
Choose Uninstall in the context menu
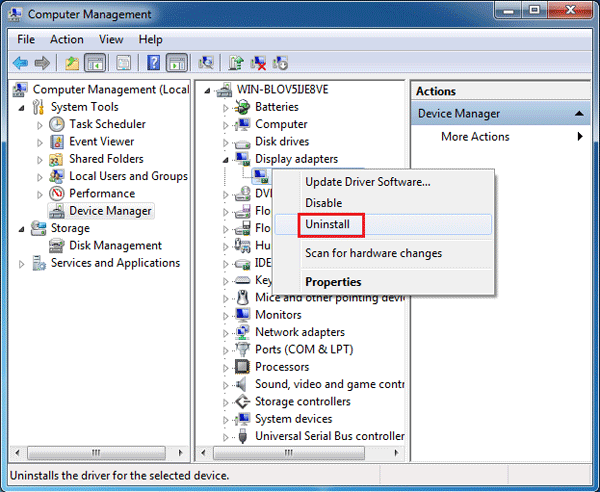click(383, 224)
